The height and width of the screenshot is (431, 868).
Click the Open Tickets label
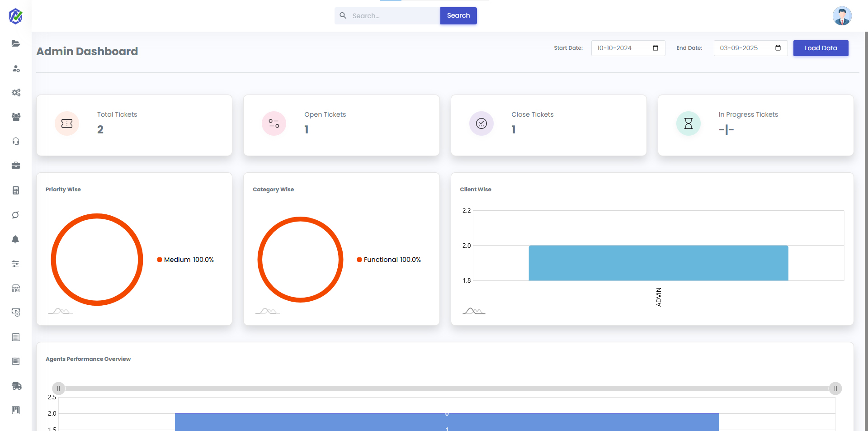[325, 114]
